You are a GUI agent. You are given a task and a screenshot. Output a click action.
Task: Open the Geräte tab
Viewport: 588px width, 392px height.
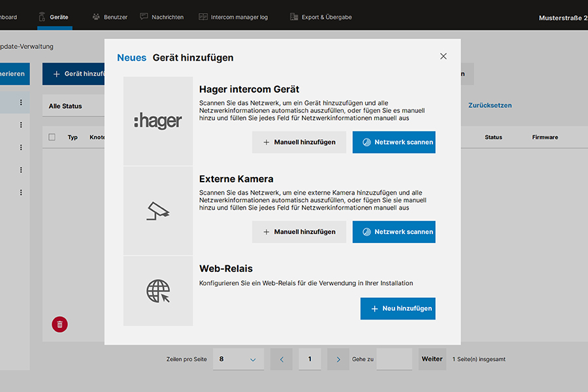pyautogui.click(x=54, y=17)
